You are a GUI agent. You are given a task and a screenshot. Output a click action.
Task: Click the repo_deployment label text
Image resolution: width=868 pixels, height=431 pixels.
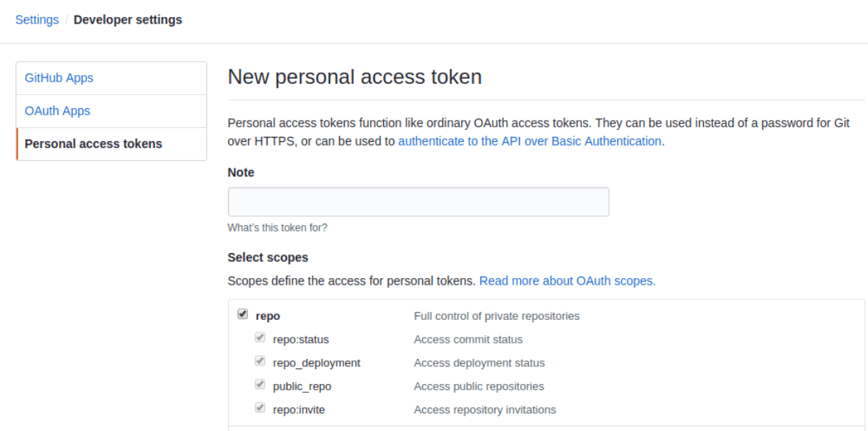click(316, 363)
